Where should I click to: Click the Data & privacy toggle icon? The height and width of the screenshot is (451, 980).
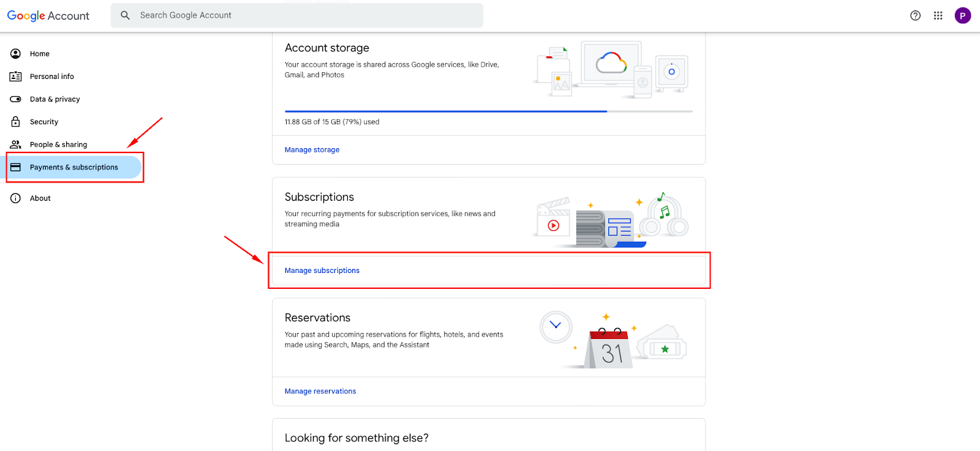click(16, 99)
